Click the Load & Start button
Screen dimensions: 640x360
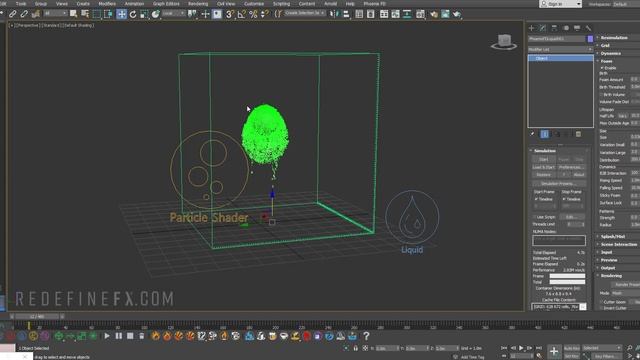544,167
